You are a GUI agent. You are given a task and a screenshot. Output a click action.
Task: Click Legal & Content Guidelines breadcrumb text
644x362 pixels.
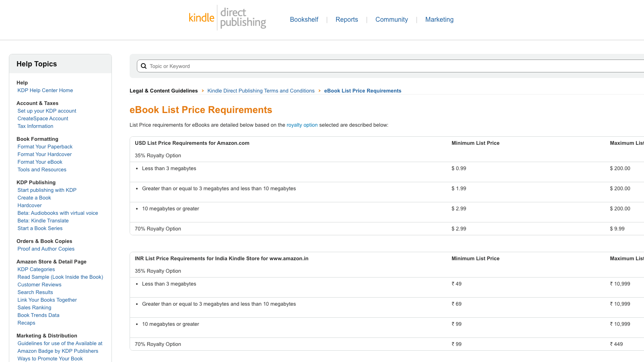coord(164,91)
